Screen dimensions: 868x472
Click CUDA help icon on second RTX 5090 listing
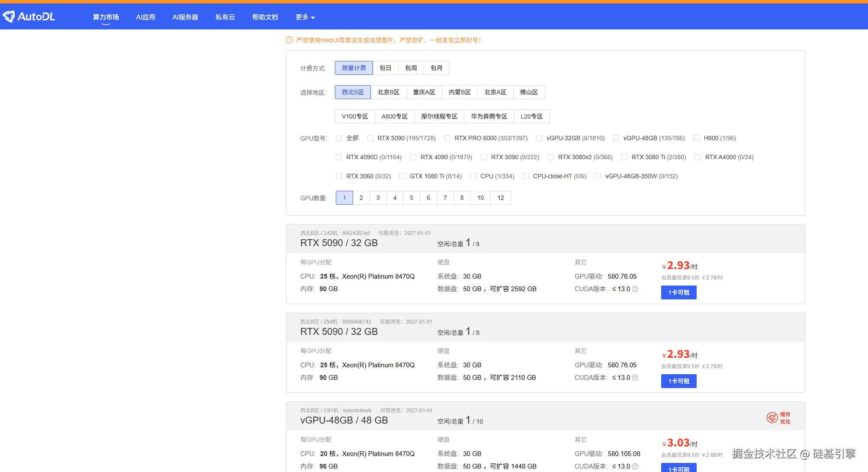click(635, 378)
